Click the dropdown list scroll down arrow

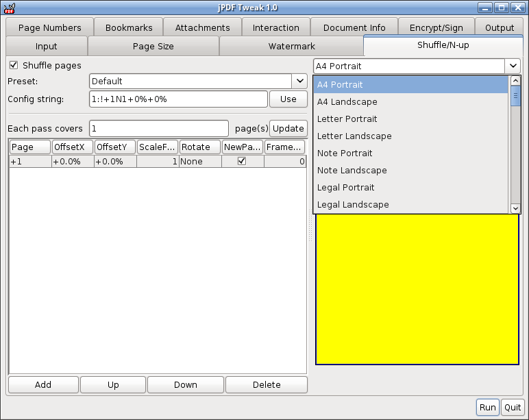[x=515, y=208]
